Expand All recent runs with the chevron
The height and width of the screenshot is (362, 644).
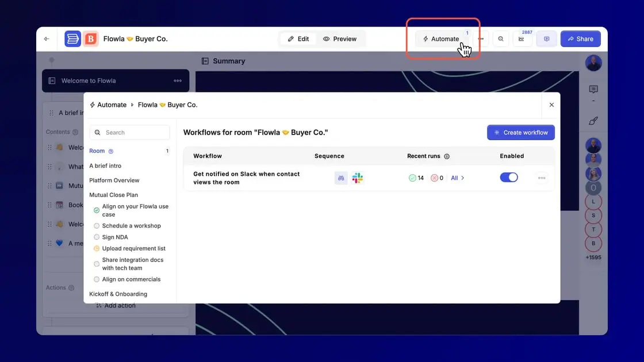point(457,178)
